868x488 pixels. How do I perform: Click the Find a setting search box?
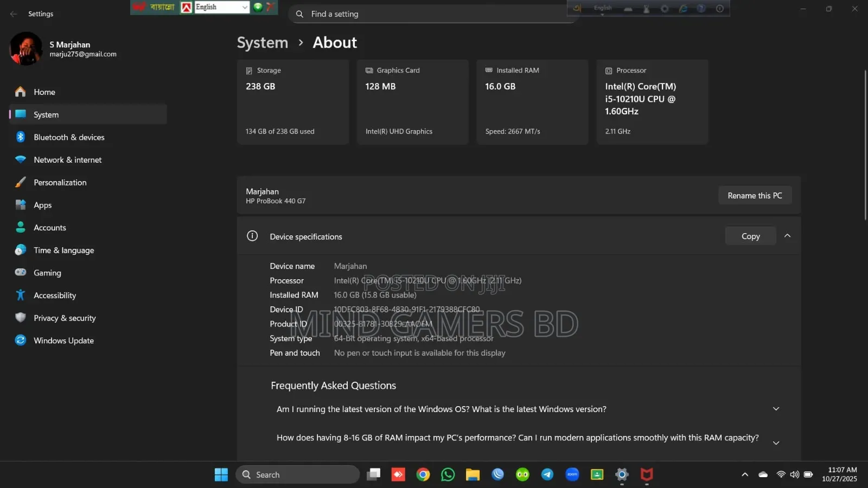tap(434, 14)
